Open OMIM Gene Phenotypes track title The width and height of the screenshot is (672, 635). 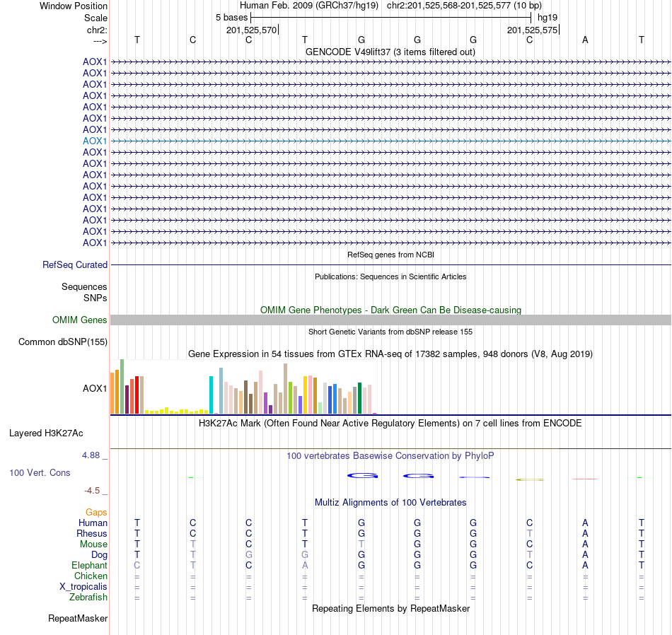[x=390, y=310]
